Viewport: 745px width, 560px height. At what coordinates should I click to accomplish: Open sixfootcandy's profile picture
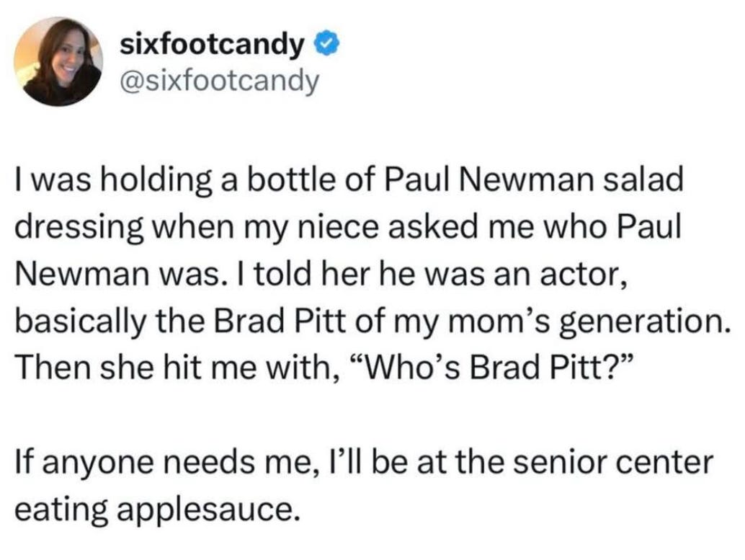click(x=58, y=62)
